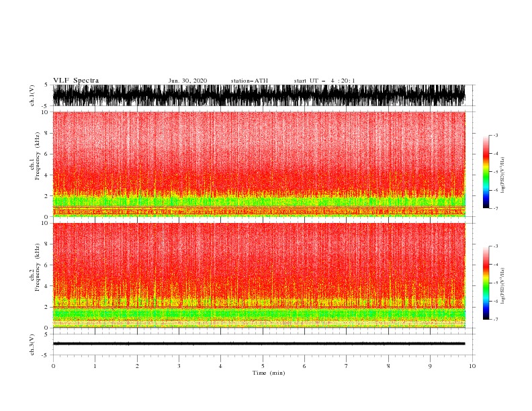The image size is (532, 411).
Task: Click the ch.2 "Frequency (kHz)" axis label
Action: click(37, 267)
